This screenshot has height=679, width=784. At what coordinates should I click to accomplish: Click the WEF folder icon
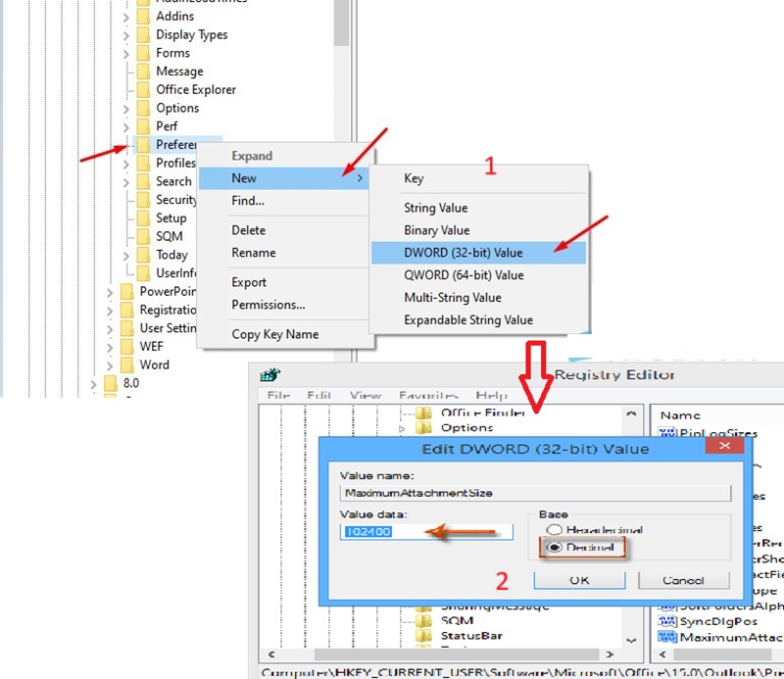coord(126,347)
